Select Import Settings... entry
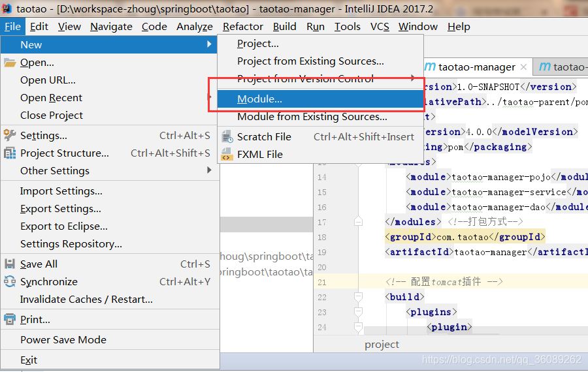588x372 pixels. (x=110, y=191)
